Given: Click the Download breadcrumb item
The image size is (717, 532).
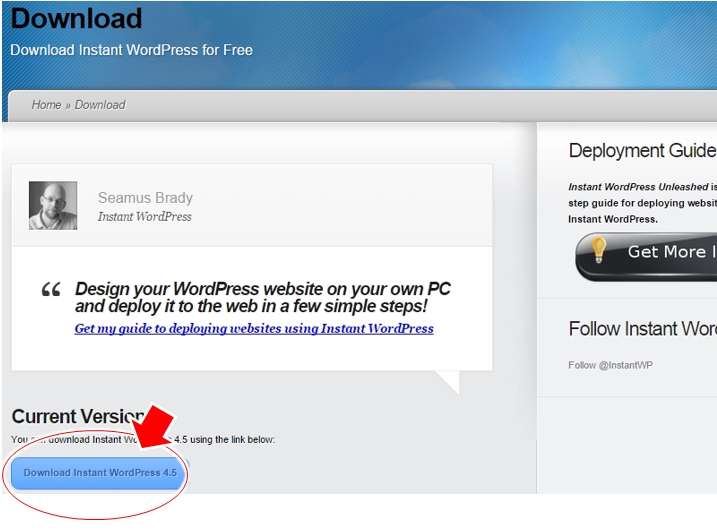Looking at the screenshot, I should pyautogui.click(x=100, y=105).
